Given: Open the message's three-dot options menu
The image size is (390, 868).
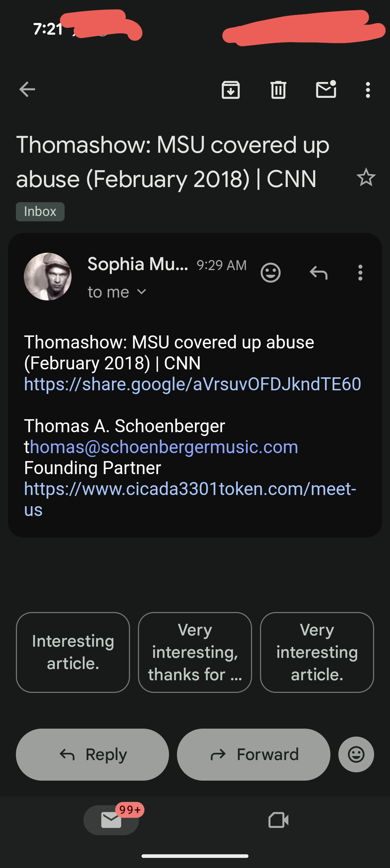Looking at the screenshot, I should click(360, 273).
